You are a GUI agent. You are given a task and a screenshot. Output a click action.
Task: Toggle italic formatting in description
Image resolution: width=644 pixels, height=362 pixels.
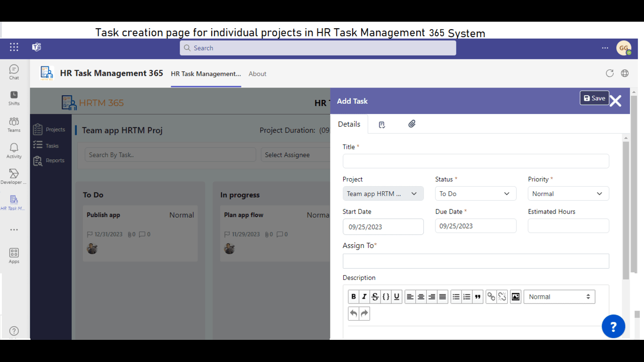pyautogui.click(x=364, y=296)
